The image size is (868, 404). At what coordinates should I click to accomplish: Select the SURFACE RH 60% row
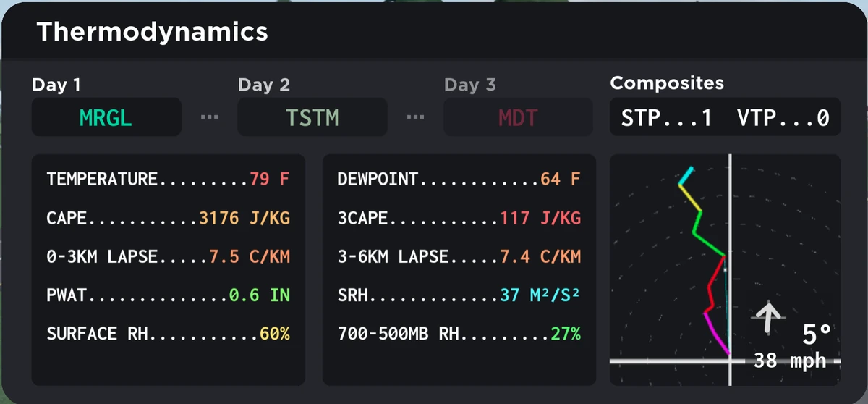point(168,334)
